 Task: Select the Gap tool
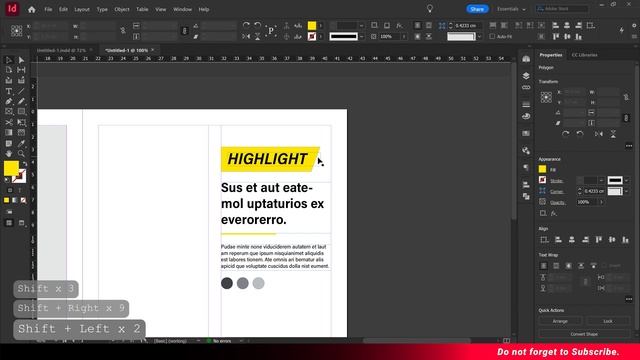21,70
